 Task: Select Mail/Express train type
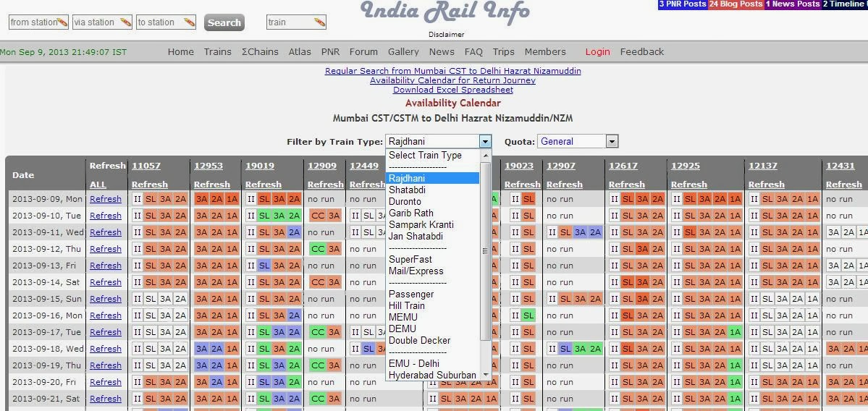click(432, 271)
